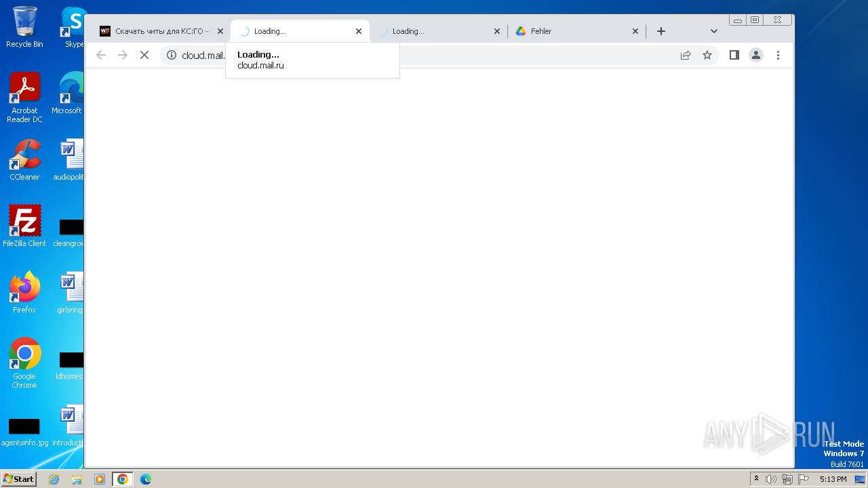Go back to the previous page
868x488 pixels.
click(x=101, y=55)
